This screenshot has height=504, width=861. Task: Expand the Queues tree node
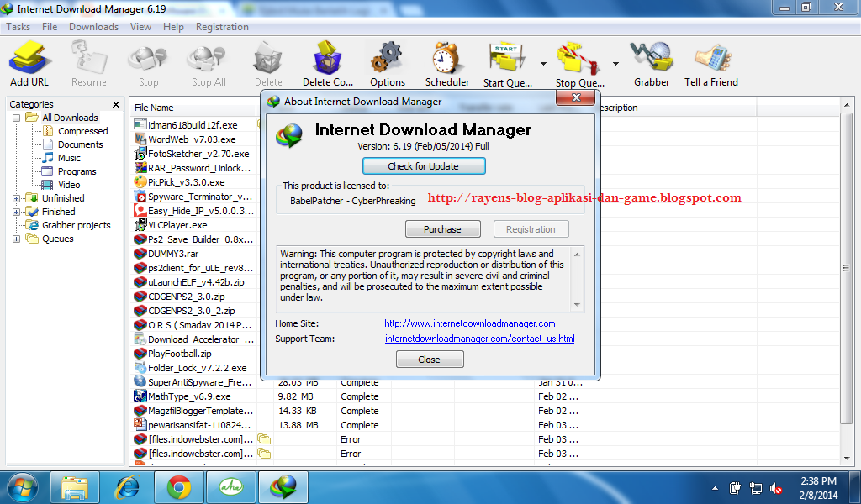17,239
